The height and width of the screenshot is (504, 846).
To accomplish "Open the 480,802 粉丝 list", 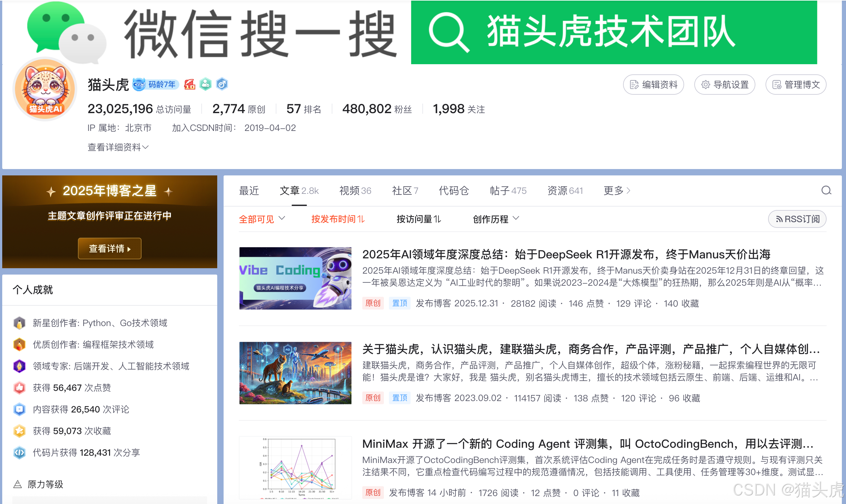I will point(377,109).
